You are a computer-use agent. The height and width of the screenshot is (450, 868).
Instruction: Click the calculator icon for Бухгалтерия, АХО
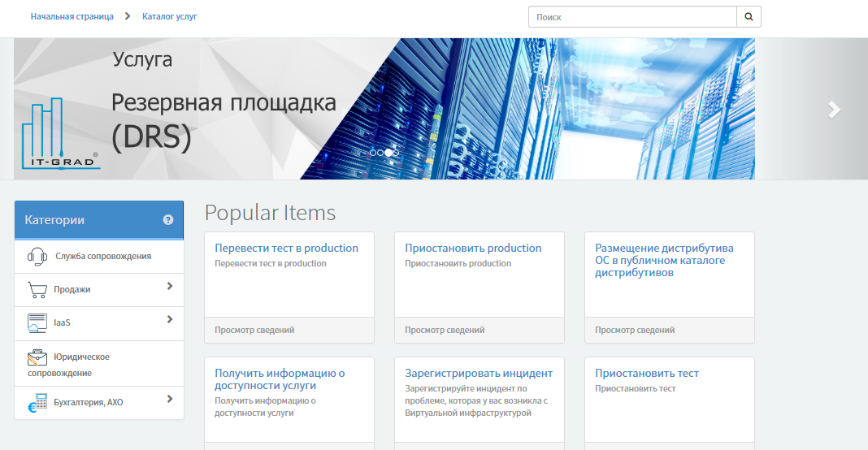[37, 403]
